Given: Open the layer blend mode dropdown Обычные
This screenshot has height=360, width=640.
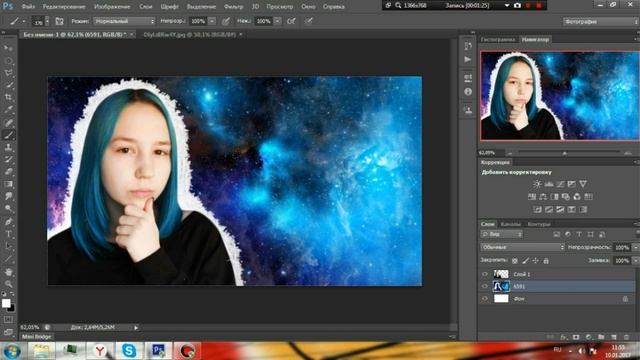Looking at the screenshot, I should [x=522, y=247].
